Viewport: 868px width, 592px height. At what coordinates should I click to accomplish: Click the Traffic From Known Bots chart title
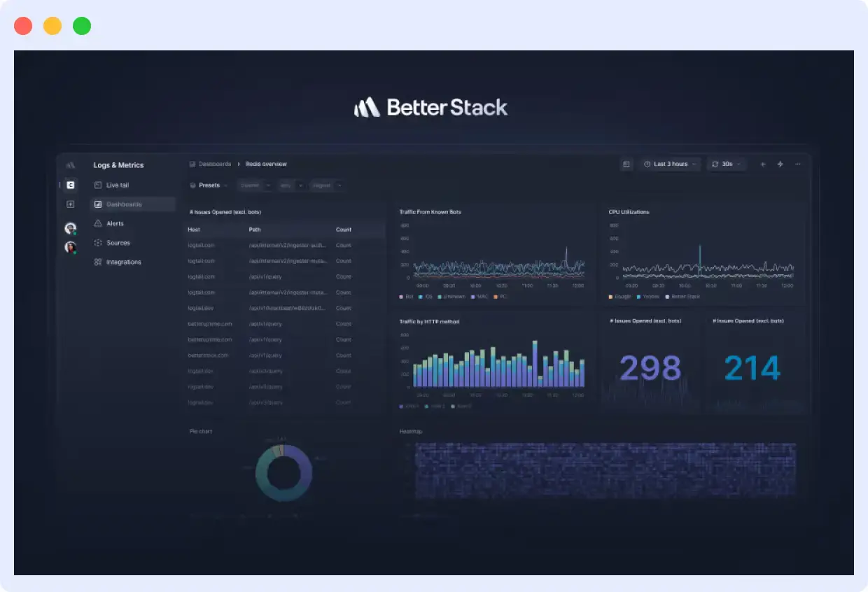click(430, 212)
